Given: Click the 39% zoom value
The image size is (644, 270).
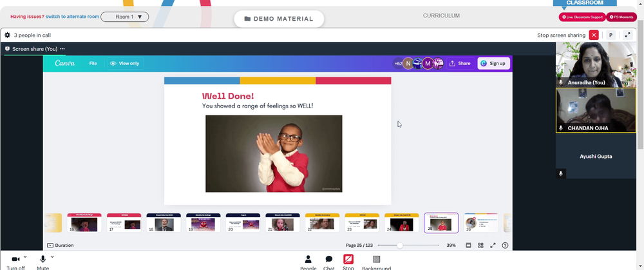Looking at the screenshot, I should [x=451, y=246].
